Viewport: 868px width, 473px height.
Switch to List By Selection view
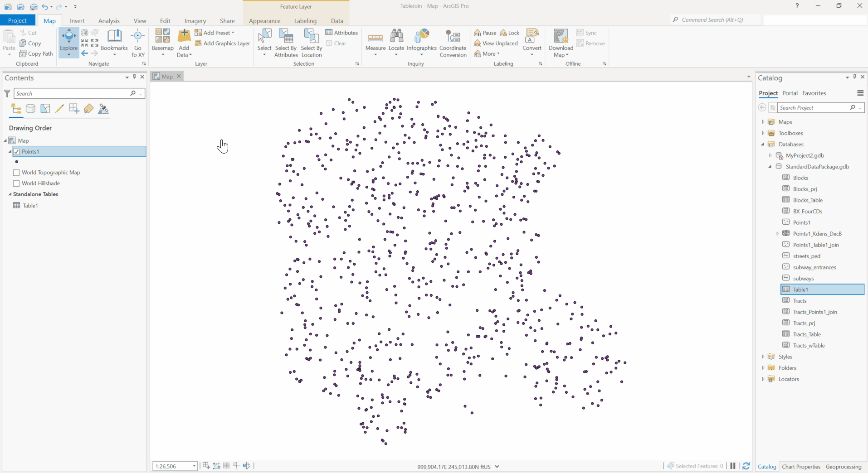pos(45,109)
